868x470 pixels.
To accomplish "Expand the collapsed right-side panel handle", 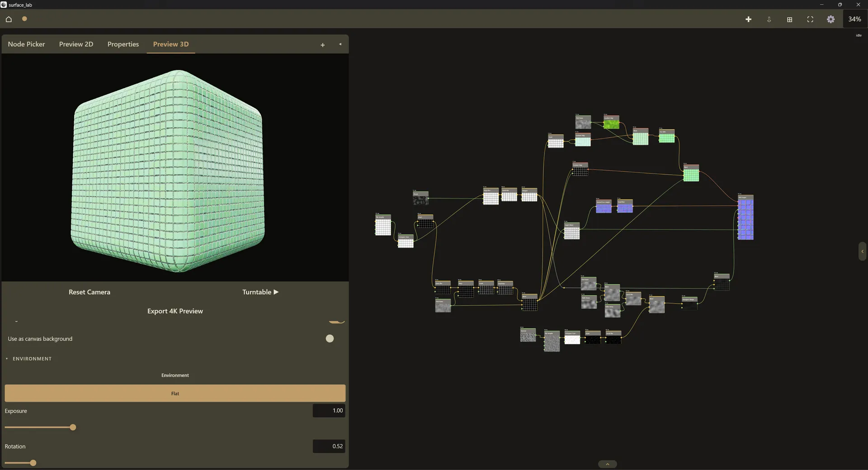I will pos(863,252).
